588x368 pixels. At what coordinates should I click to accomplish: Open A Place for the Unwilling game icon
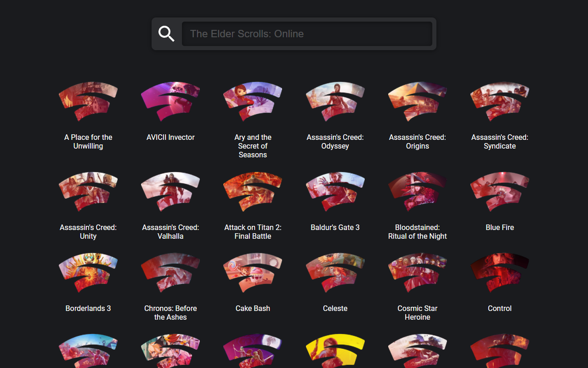[x=88, y=102]
